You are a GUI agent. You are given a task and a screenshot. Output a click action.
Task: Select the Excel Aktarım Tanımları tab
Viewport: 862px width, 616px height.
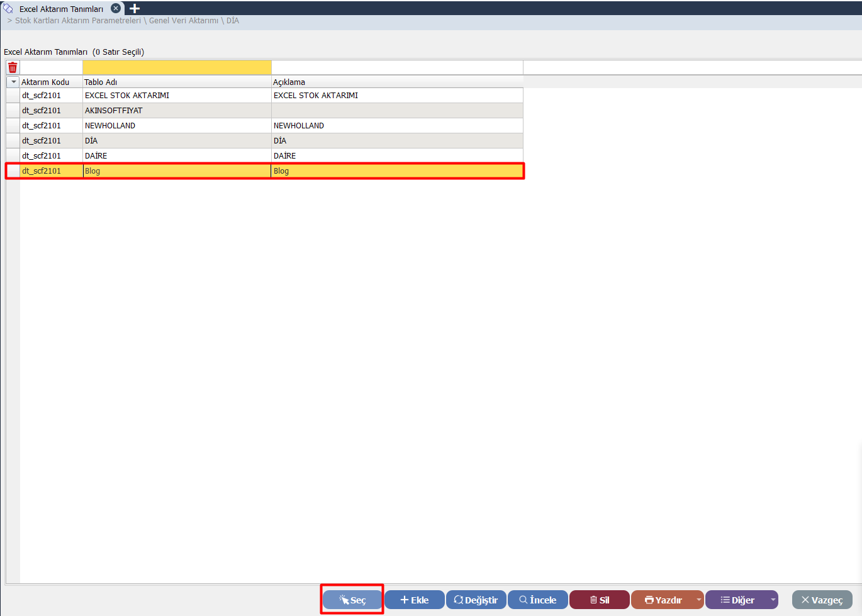coord(61,9)
